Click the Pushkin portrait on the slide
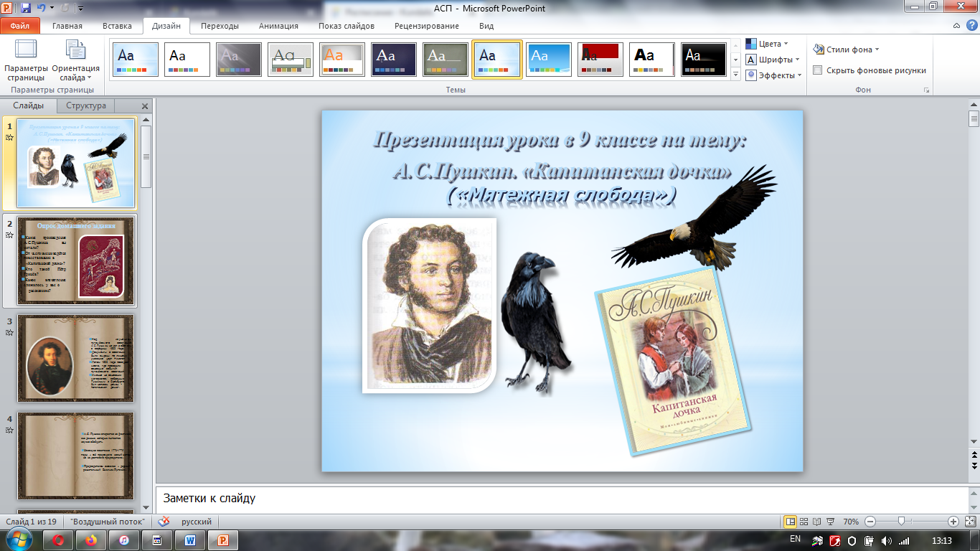Viewport: 980px width, 551px height. [x=430, y=306]
